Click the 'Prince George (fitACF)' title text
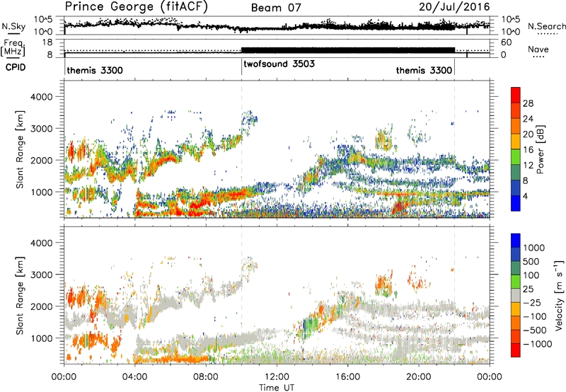Viewport: 566px width, 392px height. (136, 7)
